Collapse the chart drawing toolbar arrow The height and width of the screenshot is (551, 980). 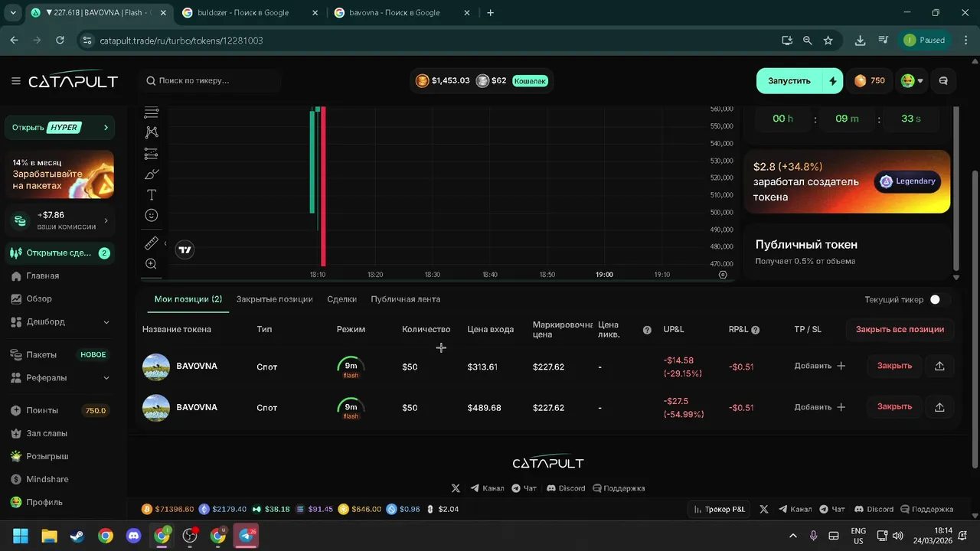click(x=165, y=243)
